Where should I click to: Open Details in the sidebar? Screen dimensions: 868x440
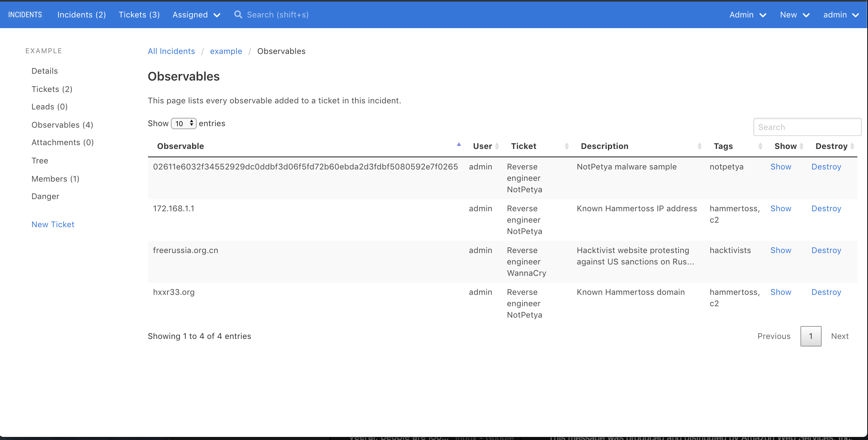click(45, 71)
